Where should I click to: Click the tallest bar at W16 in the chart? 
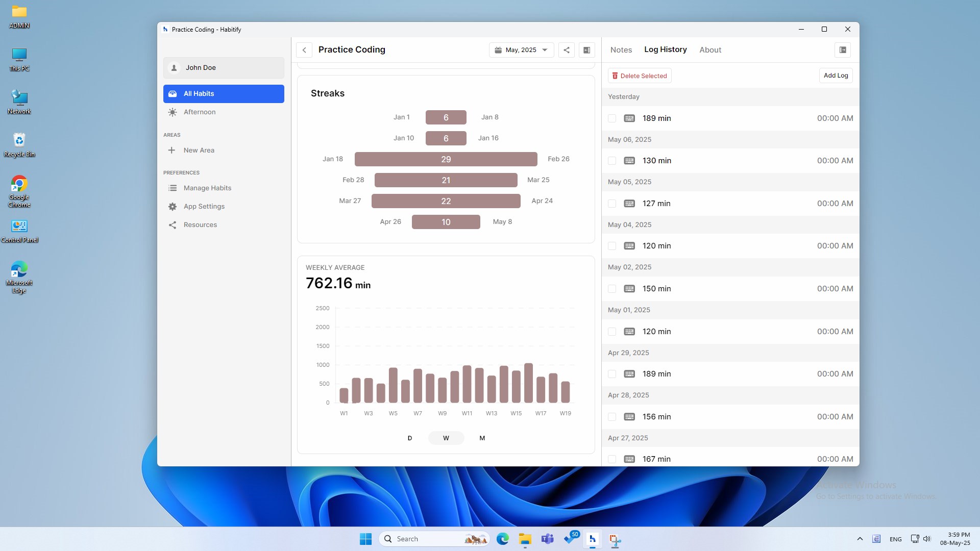[x=528, y=383]
